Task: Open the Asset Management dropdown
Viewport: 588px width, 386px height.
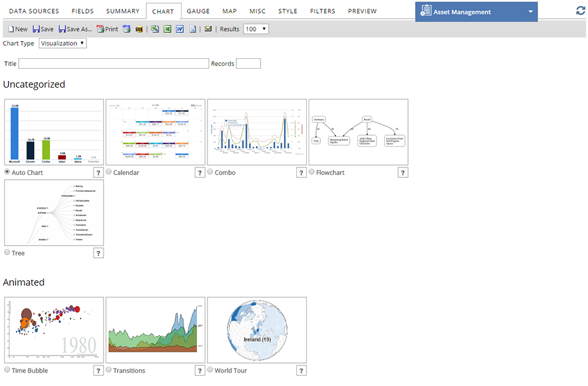Action: coord(476,12)
